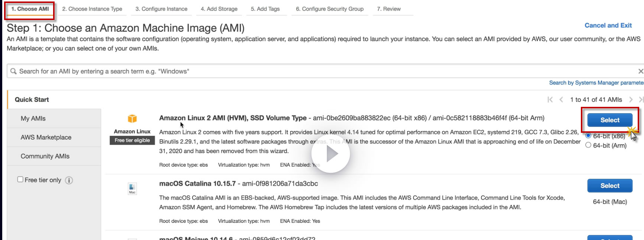This screenshot has width=644, height=240.
Task: Click the 'Amazon Linux' label under the icon
Action: coord(132,131)
